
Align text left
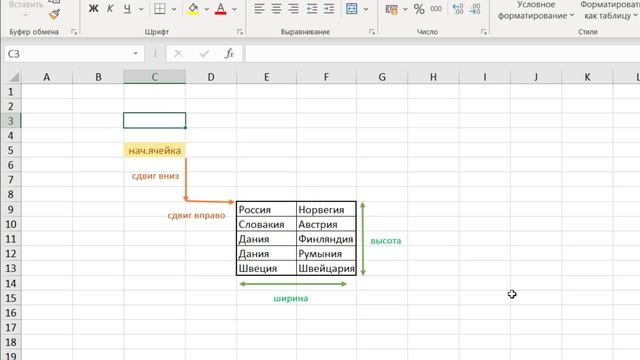(x=259, y=9)
